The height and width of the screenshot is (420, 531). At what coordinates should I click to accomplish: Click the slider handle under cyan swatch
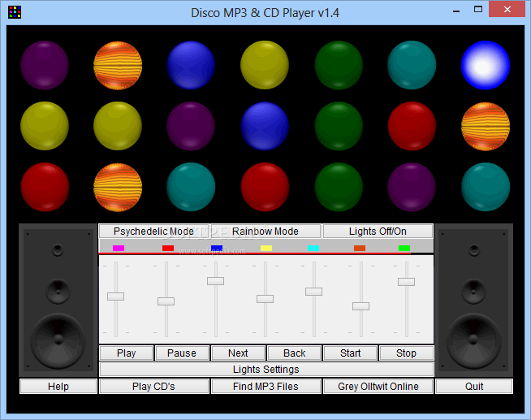pos(314,292)
